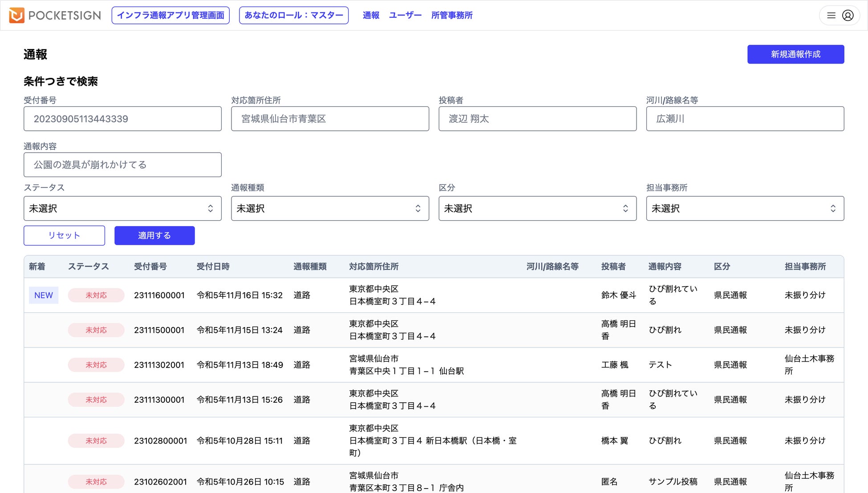Click the NEW badge on first report

[44, 295]
